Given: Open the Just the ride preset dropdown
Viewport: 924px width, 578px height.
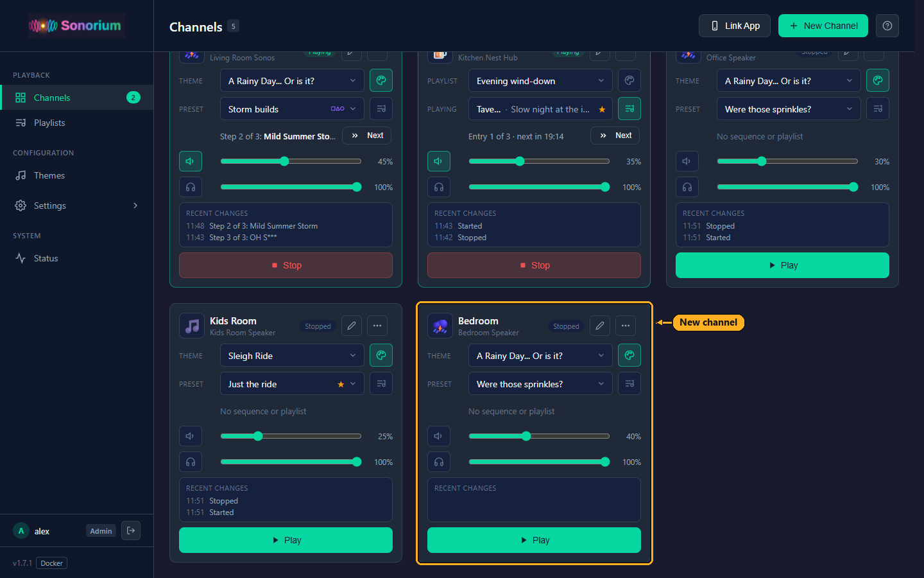Looking at the screenshot, I should 292,383.
